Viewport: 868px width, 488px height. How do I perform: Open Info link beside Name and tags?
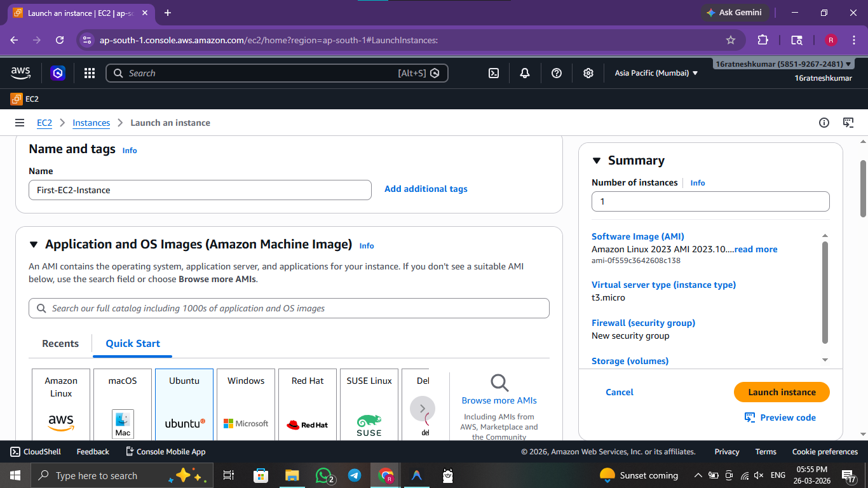130,151
